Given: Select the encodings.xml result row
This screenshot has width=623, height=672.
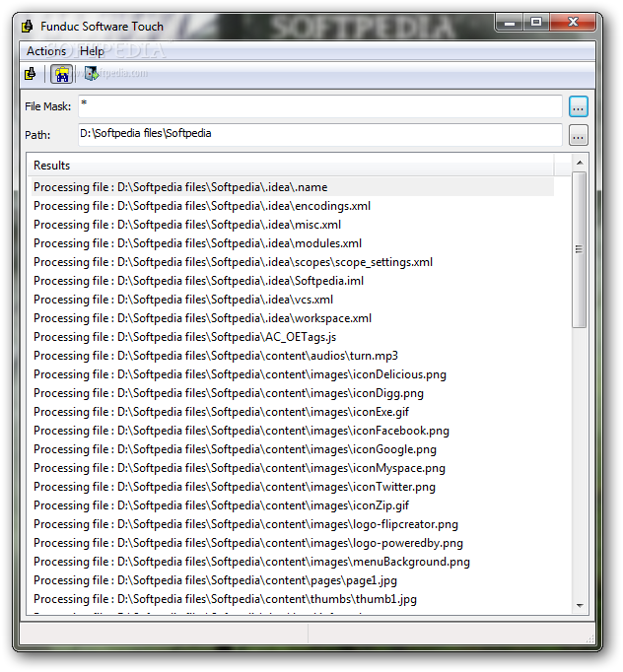Looking at the screenshot, I should [x=293, y=206].
